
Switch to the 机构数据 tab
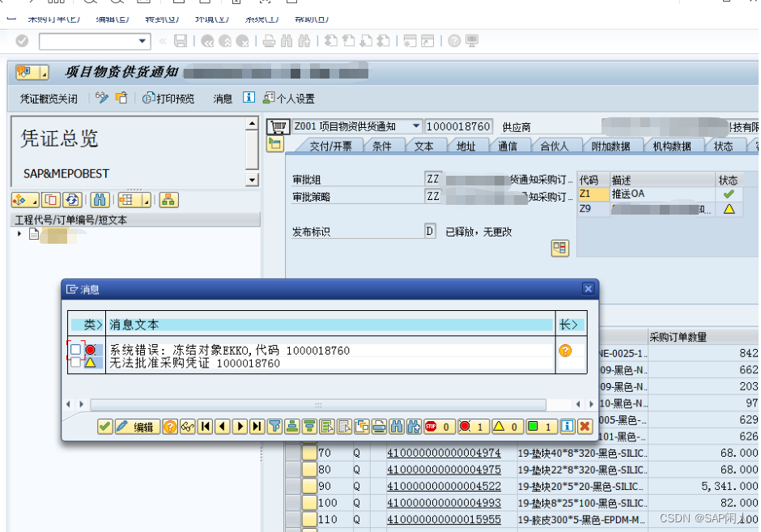click(x=672, y=146)
